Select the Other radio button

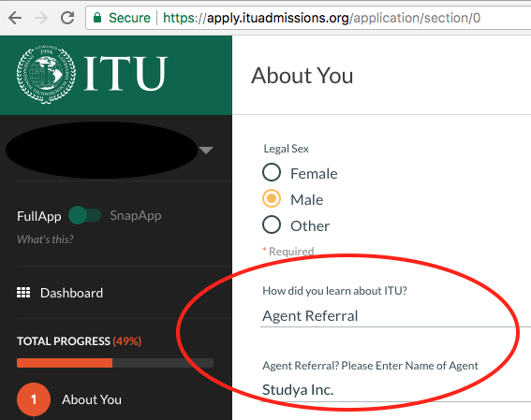(272, 224)
